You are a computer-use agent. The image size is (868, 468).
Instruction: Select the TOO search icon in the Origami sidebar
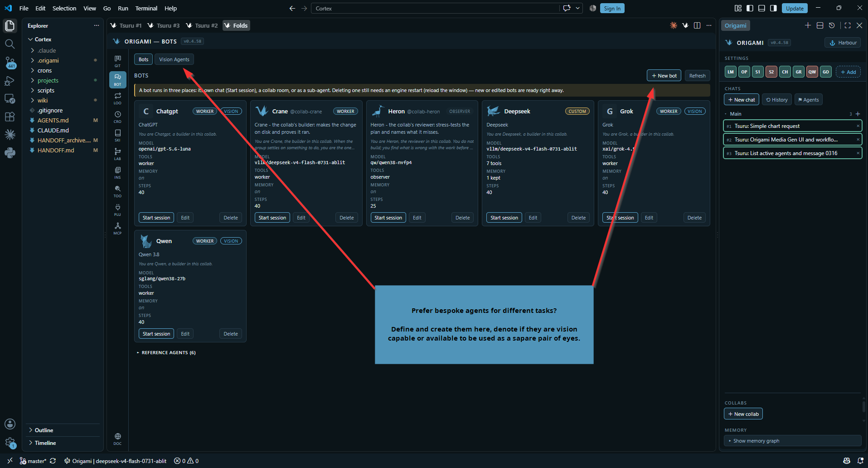tap(117, 191)
